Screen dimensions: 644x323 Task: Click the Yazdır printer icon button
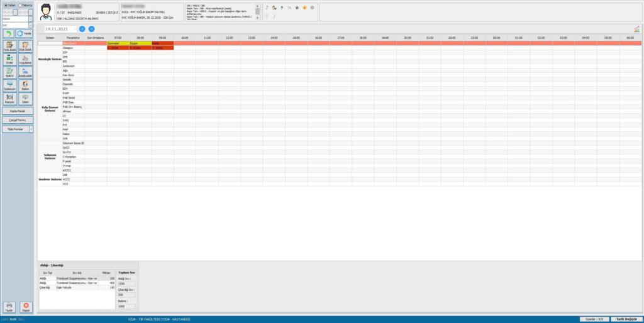pyautogui.click(x=9, y=307)
